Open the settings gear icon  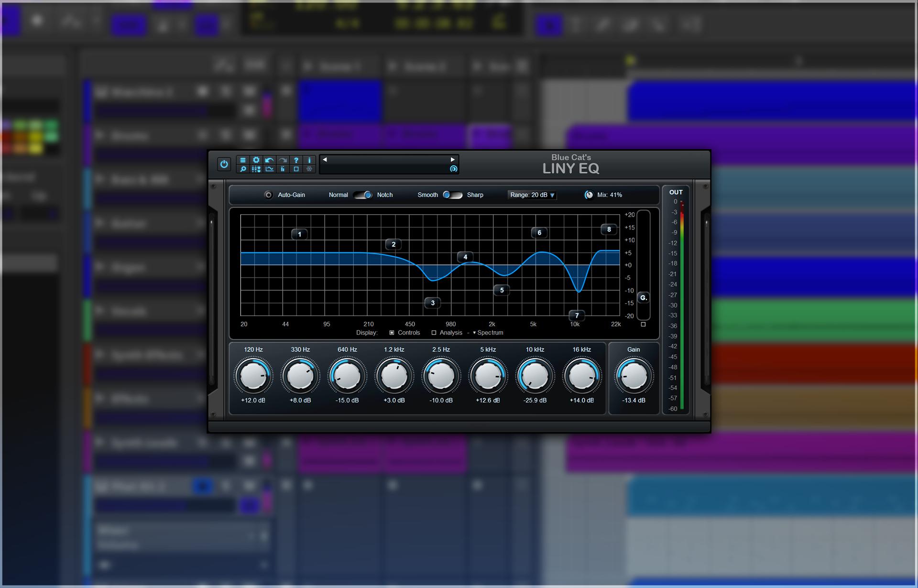256,160
